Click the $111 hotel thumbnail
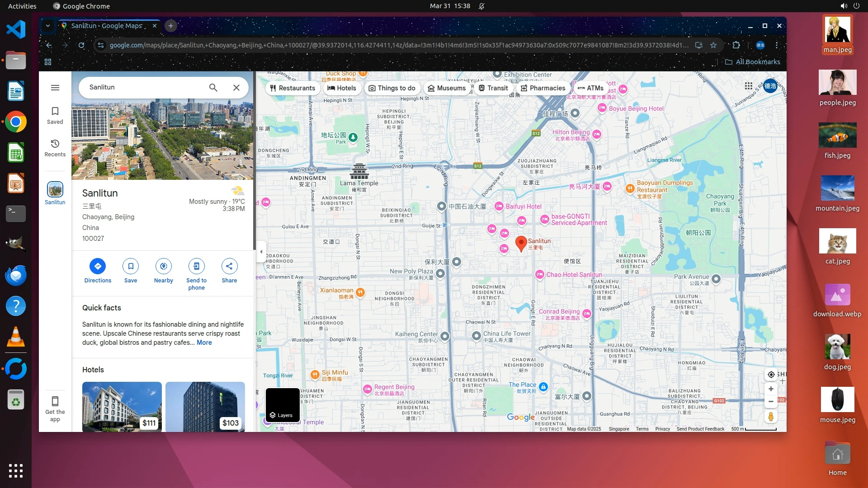 [122, 407]
